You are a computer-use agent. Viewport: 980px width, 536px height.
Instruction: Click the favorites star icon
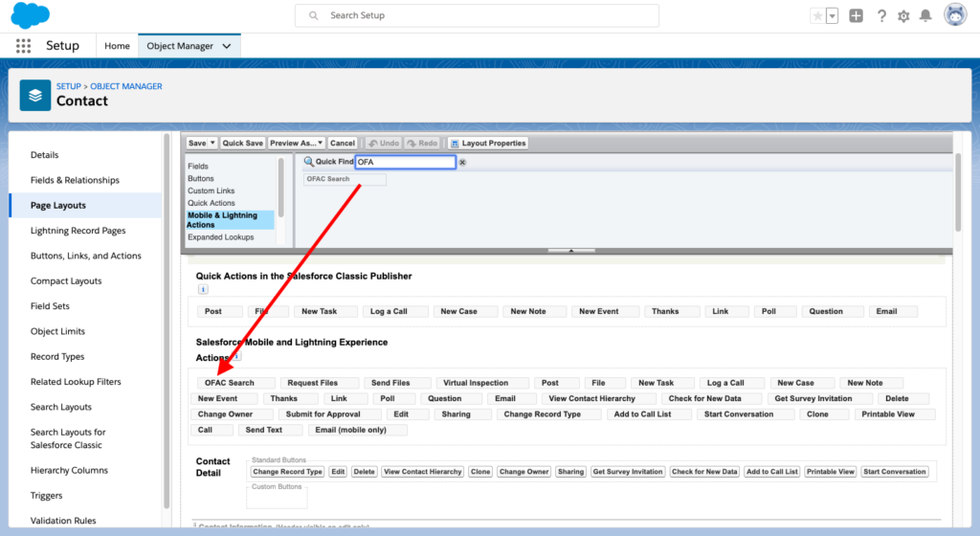817,16
